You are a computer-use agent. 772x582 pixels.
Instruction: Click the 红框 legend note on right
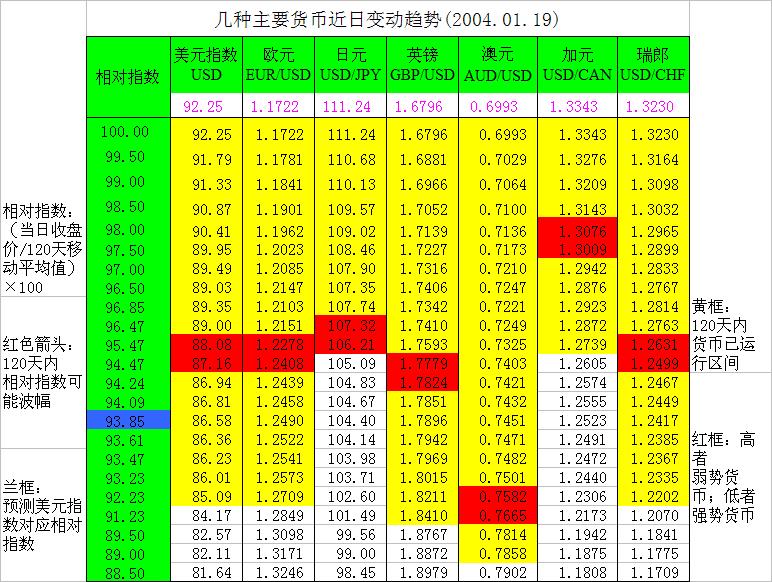point(723,478)
